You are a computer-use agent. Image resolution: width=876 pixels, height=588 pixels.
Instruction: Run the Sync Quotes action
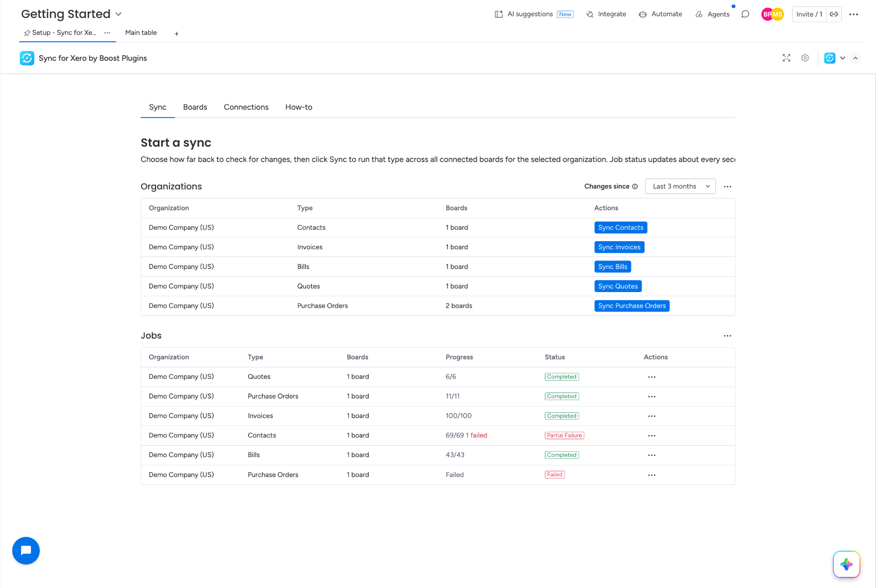618,286
